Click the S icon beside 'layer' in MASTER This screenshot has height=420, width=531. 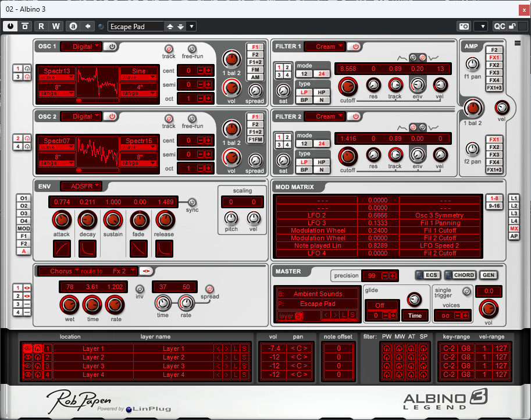coord(298,316)
